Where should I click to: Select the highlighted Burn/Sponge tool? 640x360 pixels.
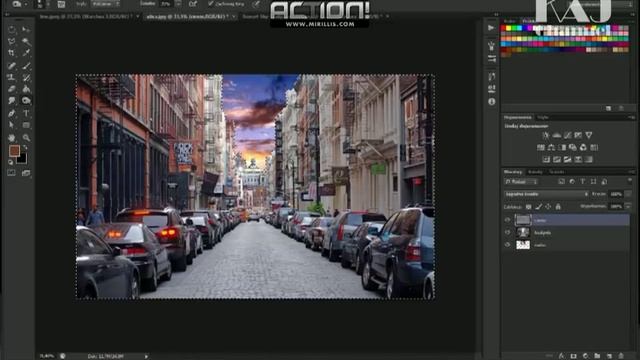26,100
